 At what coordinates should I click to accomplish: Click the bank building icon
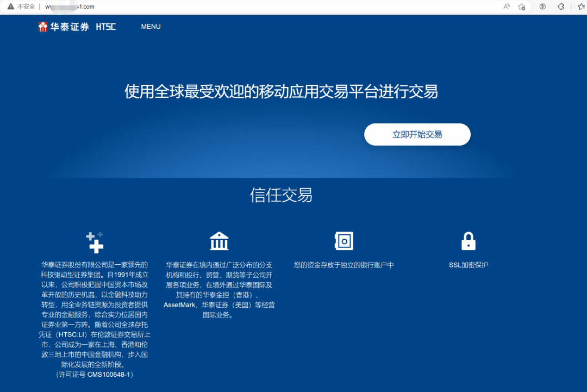219,241
